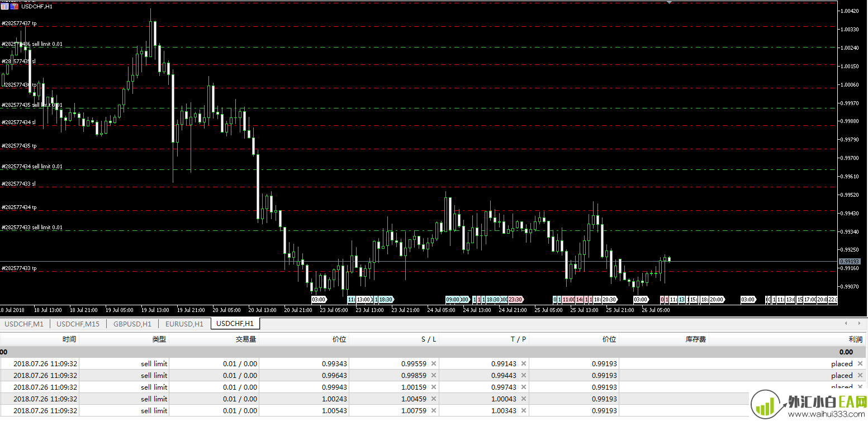Screen dimensions: 868x421
Task: Remove take profit 0.99743 with its X icon
Action: point(524,387)
